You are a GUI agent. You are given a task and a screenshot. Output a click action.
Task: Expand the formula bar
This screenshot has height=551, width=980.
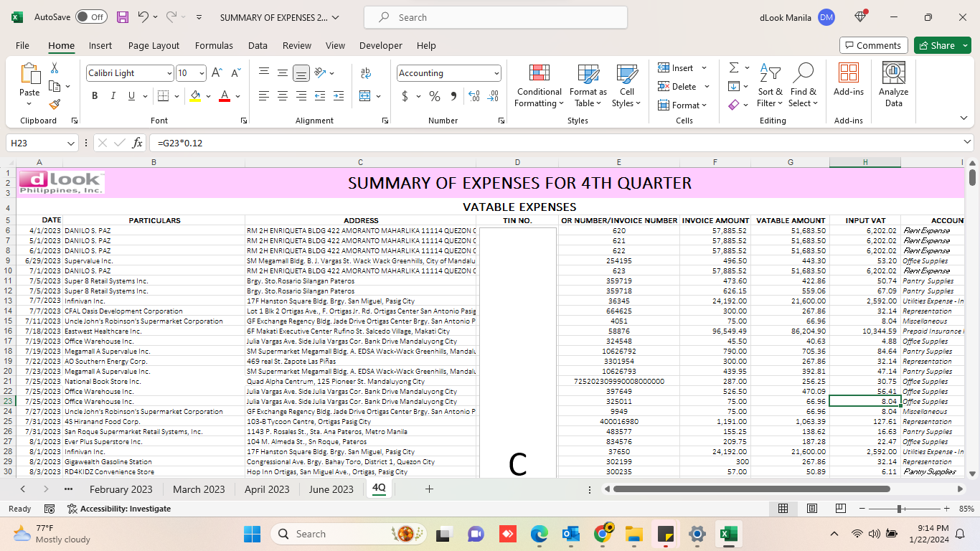968,143
